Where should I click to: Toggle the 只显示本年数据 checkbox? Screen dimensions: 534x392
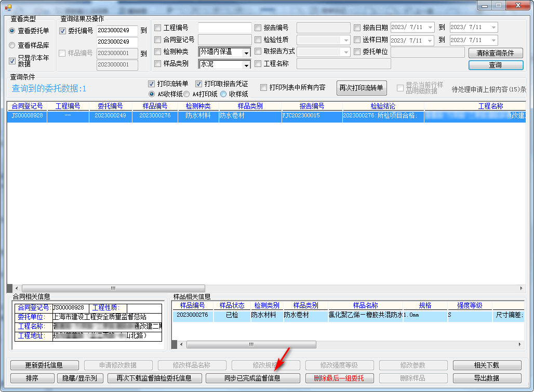pyautogui.click(x=12, y=61)
